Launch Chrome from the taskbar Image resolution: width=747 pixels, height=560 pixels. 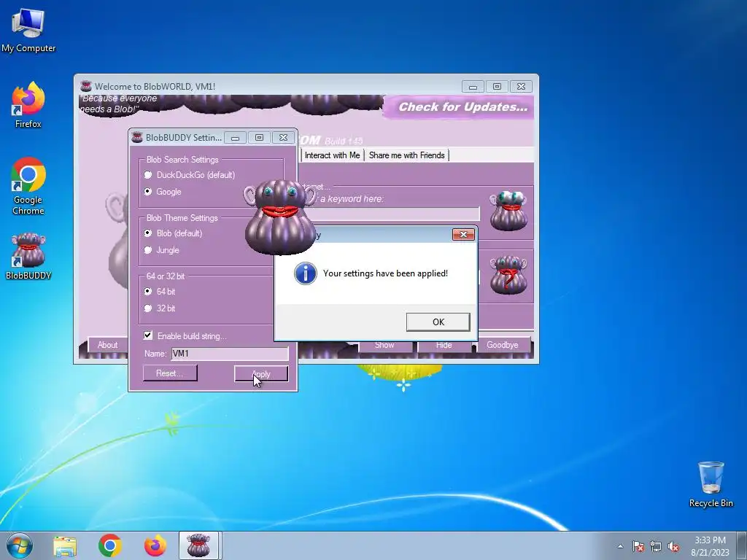point(110,545)
